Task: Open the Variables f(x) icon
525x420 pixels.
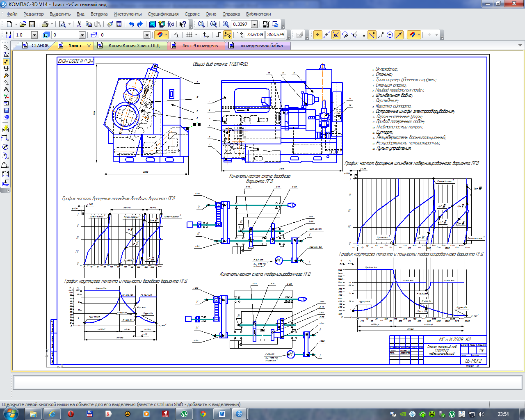Action: coord(171,24)
